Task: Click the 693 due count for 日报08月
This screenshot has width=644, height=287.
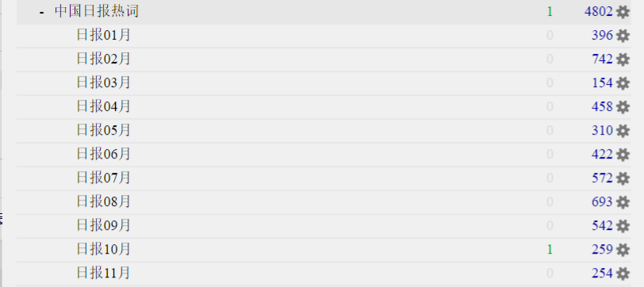Action: pos(602,202)
